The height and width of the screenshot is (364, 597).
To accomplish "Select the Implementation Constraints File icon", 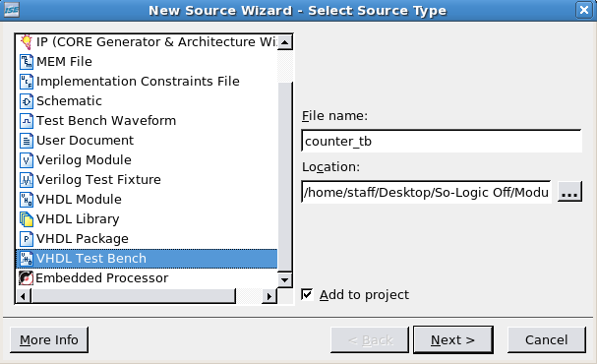I will pyautogui.click(x=27, y=82).
